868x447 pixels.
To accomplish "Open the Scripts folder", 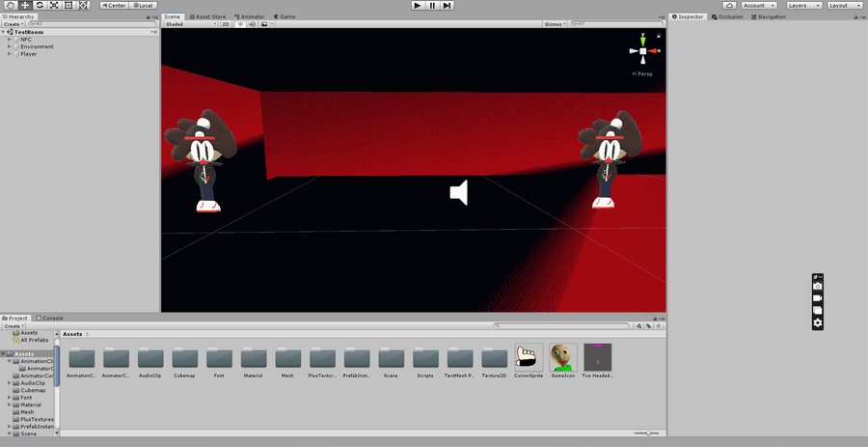I will tap(425, 362).
